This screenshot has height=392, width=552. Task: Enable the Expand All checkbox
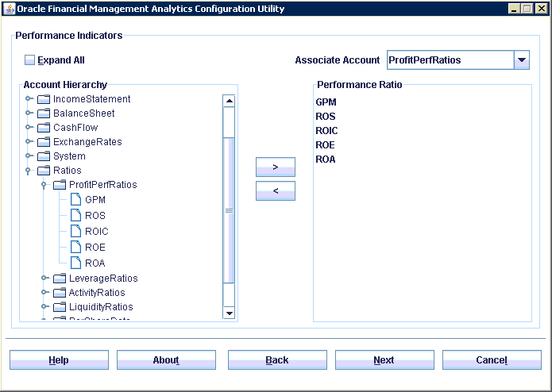(29, 60)
